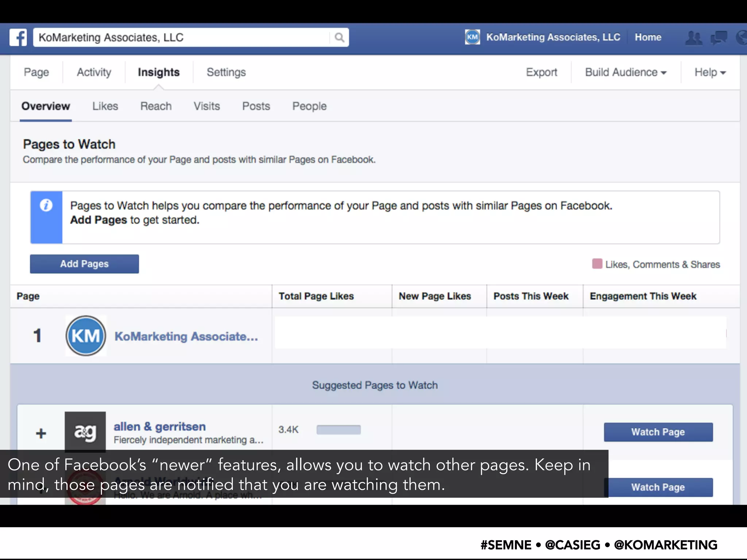Image resolution: width=747 pixels, height=560 pixels.
Task: Click the 3.4K likes bar for allen & gerritsen
Action: click(x=338, y=429)
